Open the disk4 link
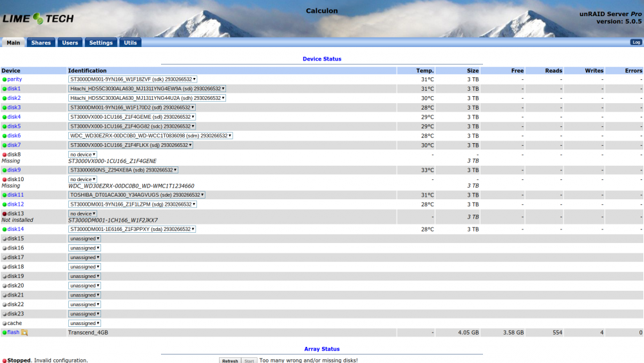This screenshot has height=363, width=644. 14,117
